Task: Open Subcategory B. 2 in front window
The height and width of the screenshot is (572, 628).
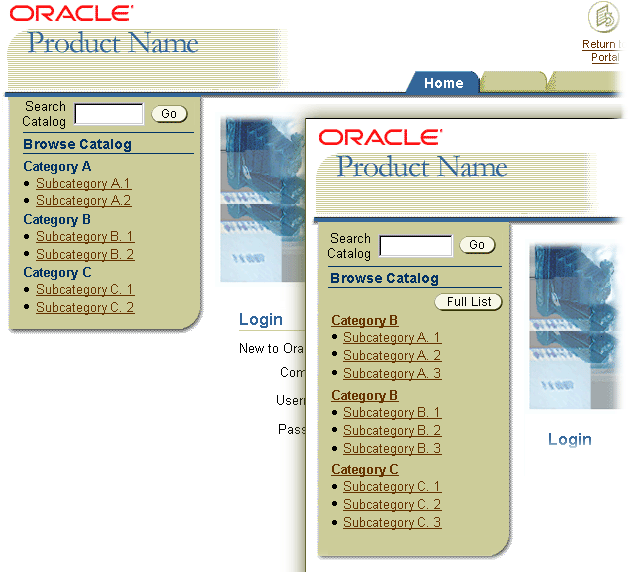Action: click(x=392, y=430)
